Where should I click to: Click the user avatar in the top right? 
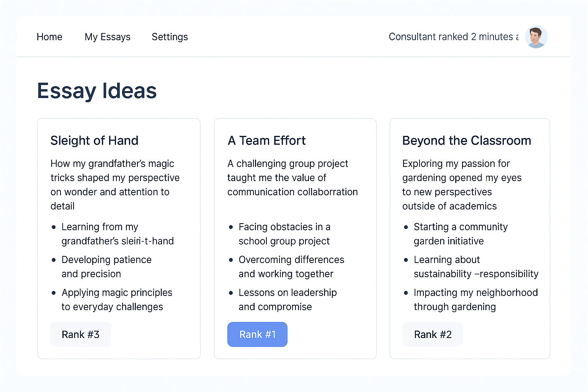click(536, 37)
